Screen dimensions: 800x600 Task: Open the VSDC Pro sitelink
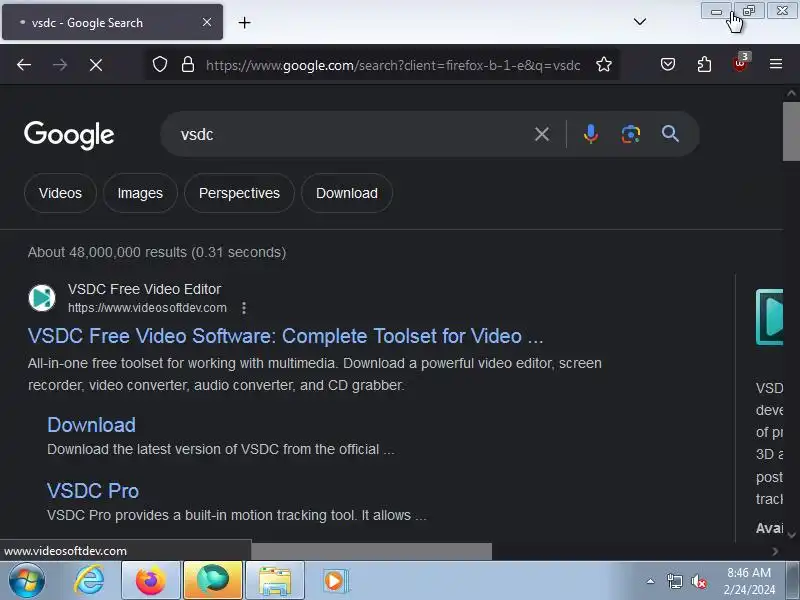[x=93, y=491]
